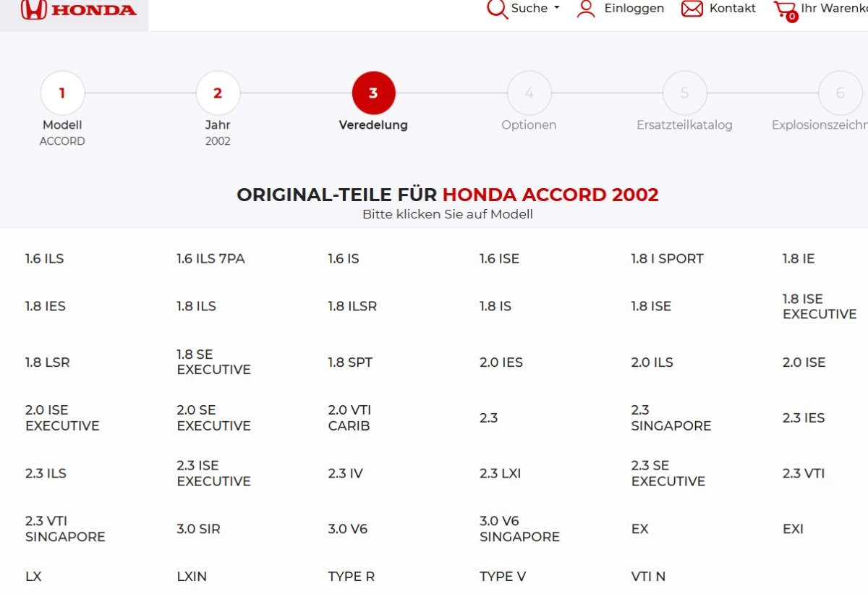Select the 1.6 IS model
Viewport: 868px width, 594px height.
pos(344,258)
